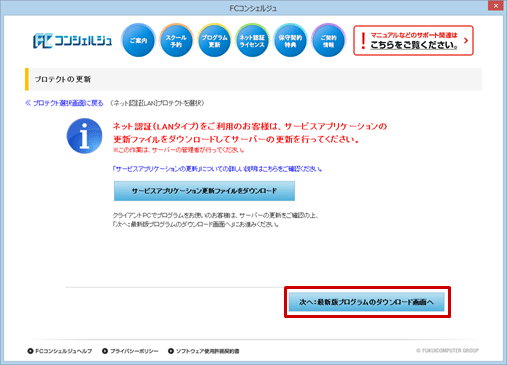
Task: Open the ご契約情報 circle button
Action: [328, 40]
